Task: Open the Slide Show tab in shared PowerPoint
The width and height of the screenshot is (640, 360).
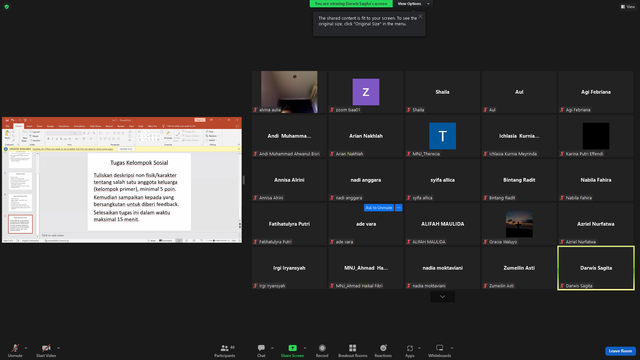Action: point(96,126)
